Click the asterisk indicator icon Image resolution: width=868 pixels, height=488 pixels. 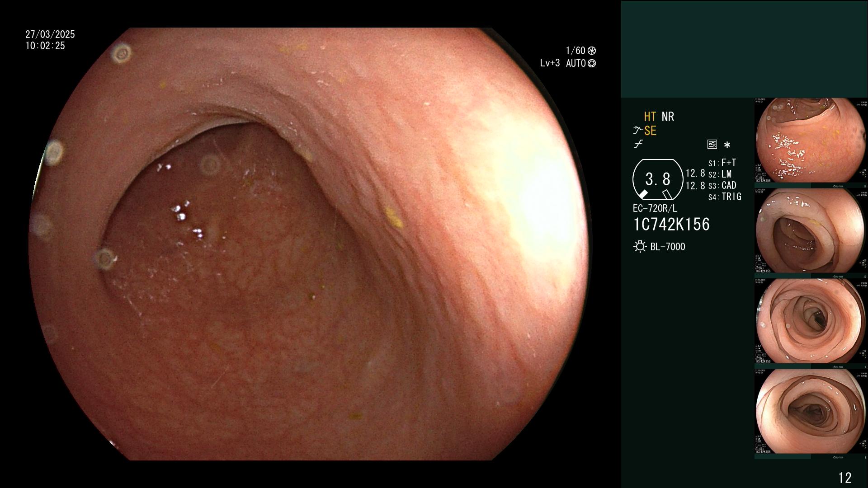coord(727,145)
